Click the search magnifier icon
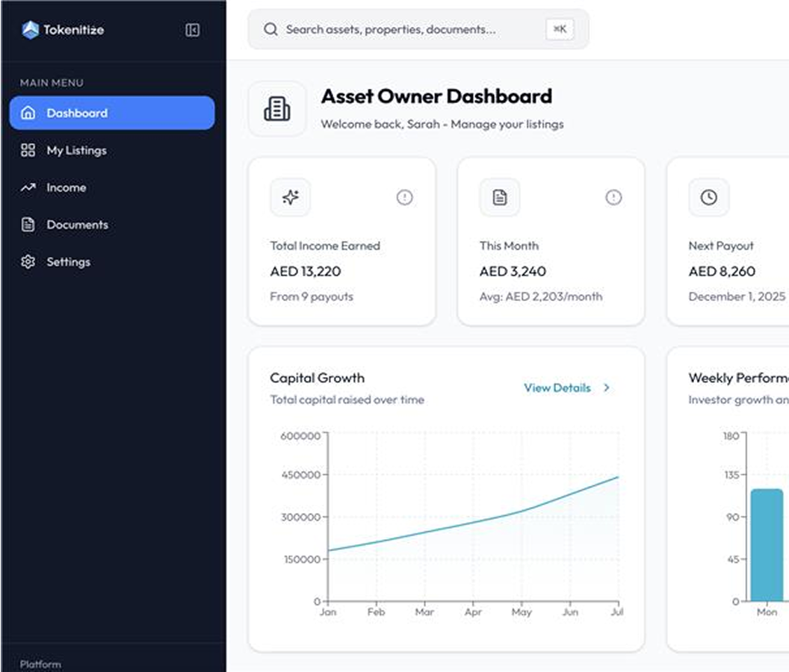 270,29
